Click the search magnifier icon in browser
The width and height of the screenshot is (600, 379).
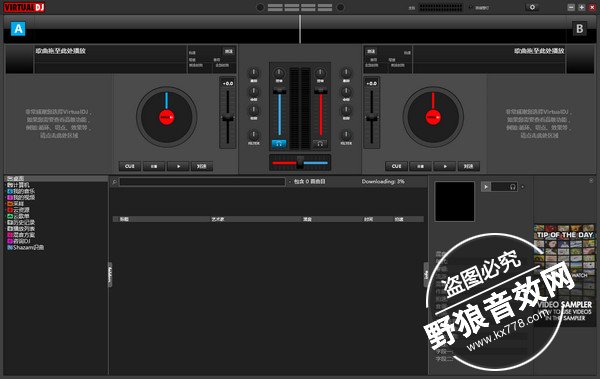coord(114,182)
